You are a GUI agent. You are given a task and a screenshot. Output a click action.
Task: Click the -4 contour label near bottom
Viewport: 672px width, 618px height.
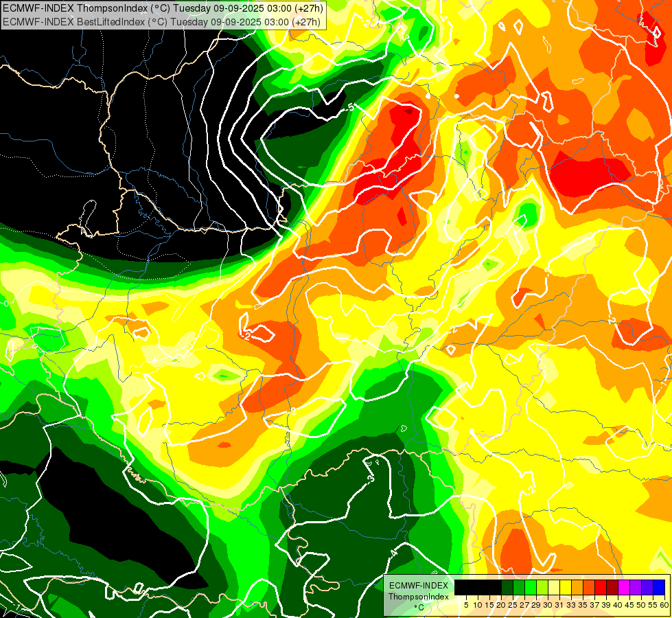393,553
